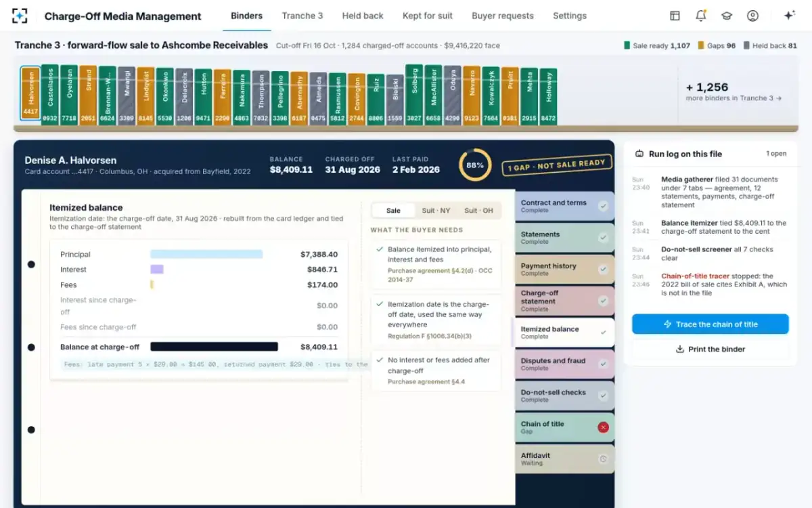Viewport: 812px width, 508px height.
Task: Click the Denise A. Halvorsen name heading
Action: click(x=70, y=161)
